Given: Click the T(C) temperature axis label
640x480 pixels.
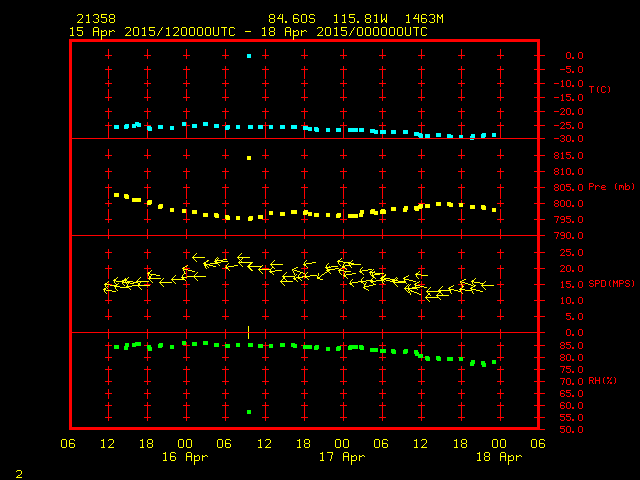Looking at the screenshot, I should coord(600,89).
